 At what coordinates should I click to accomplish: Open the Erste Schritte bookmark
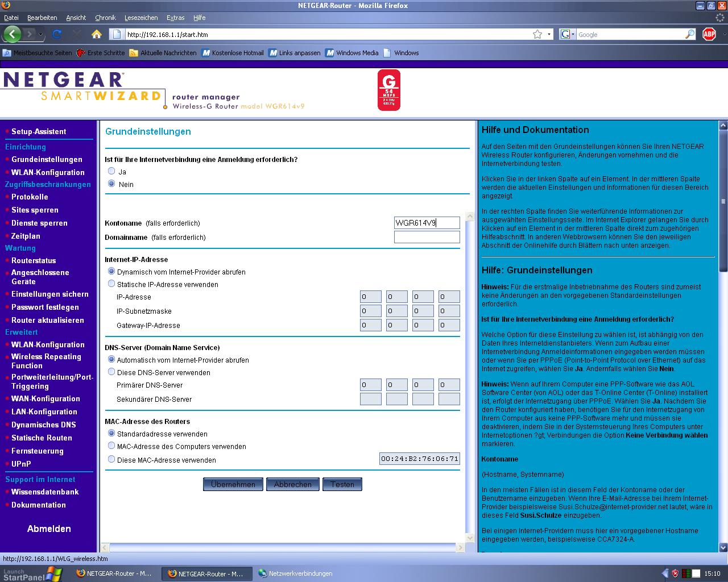click(x=101, y=53)
